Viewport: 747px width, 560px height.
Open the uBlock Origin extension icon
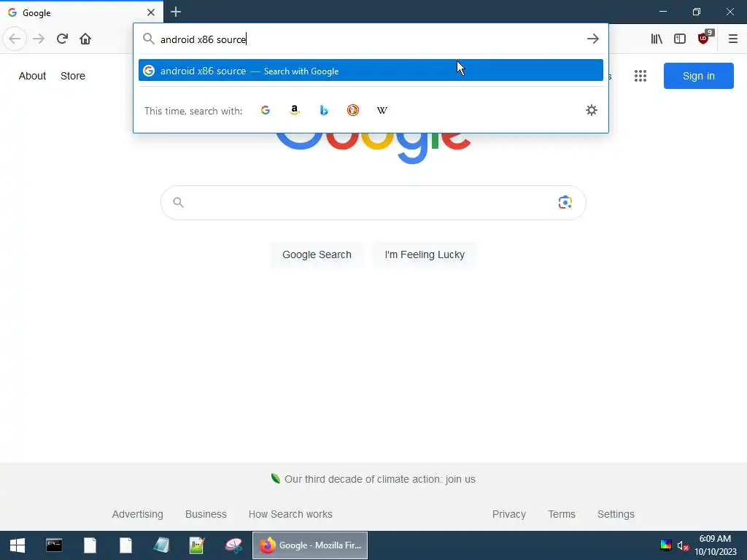point(704,38)
